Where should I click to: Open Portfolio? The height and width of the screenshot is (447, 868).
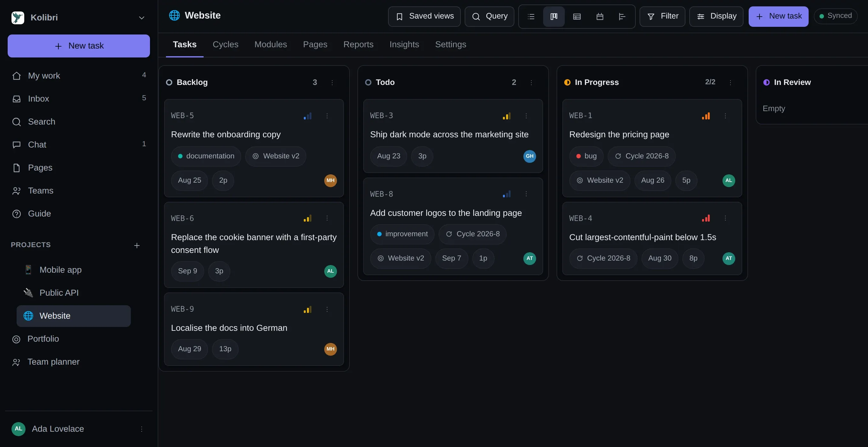(79, 339)
